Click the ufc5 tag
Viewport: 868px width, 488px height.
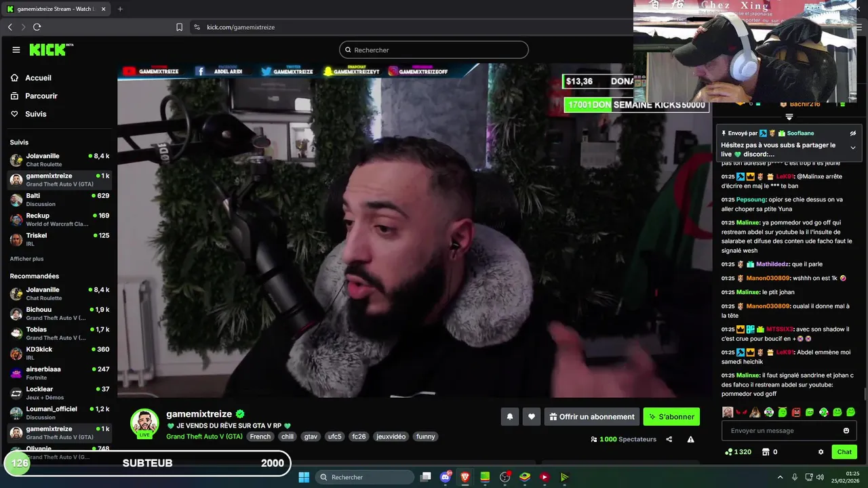pyautogui.click(x=335, y=436)
